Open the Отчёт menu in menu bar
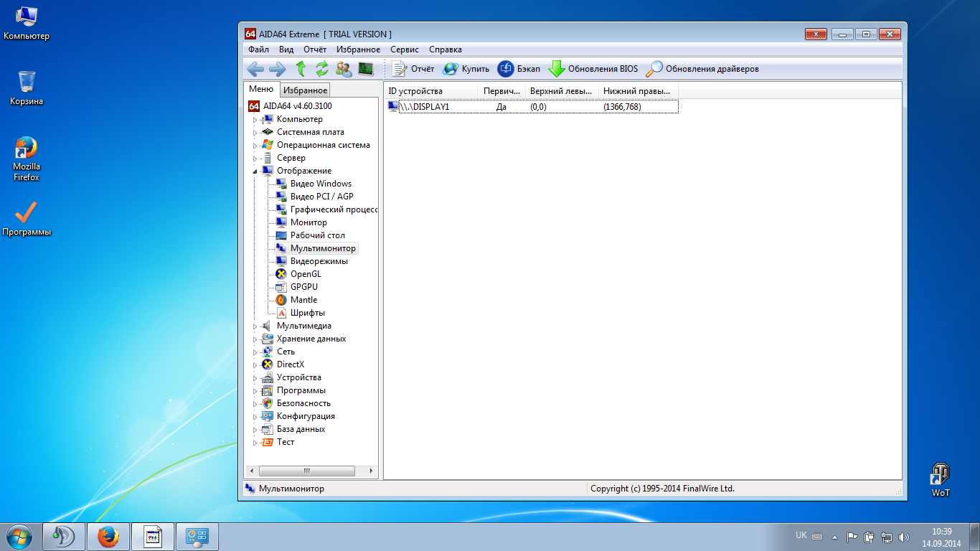Image resolution: width=980 pixels, height=551 pixels. [315, 50]
